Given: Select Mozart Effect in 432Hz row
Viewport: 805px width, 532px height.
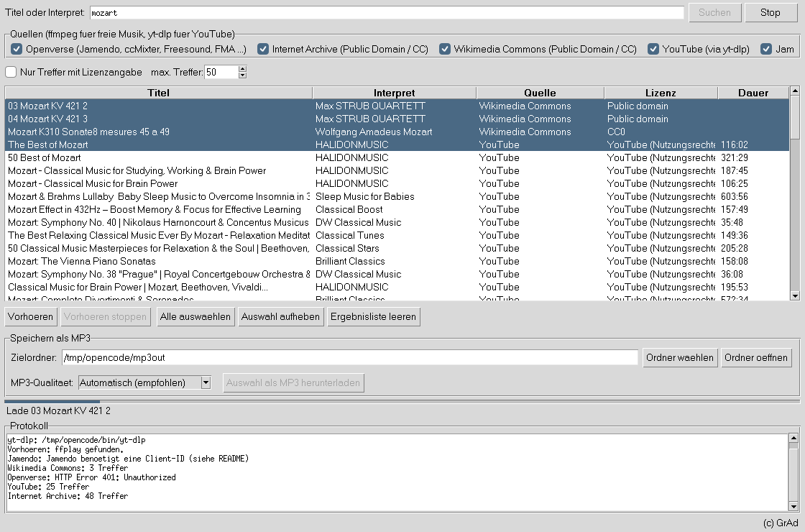Looking at the screenshot, I should point(397,209).
